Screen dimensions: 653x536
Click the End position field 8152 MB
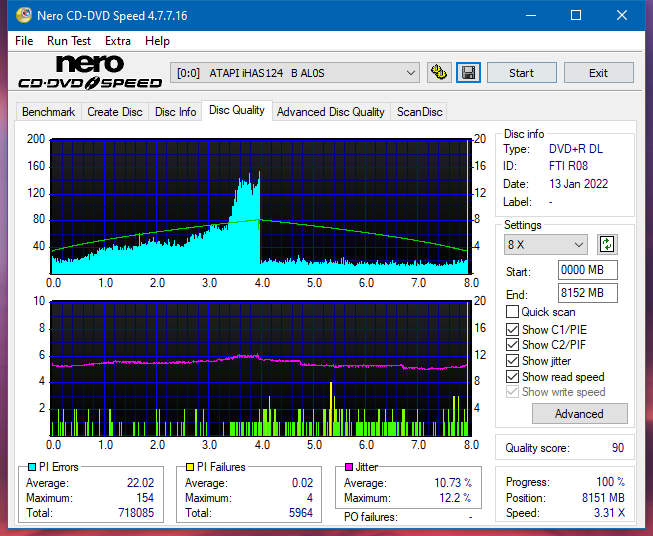(x=588, y=293)
